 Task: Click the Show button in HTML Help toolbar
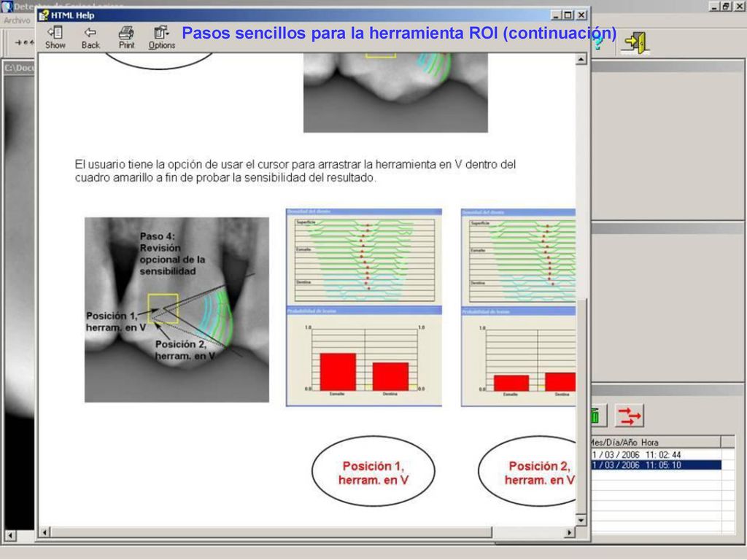point(55,38)
